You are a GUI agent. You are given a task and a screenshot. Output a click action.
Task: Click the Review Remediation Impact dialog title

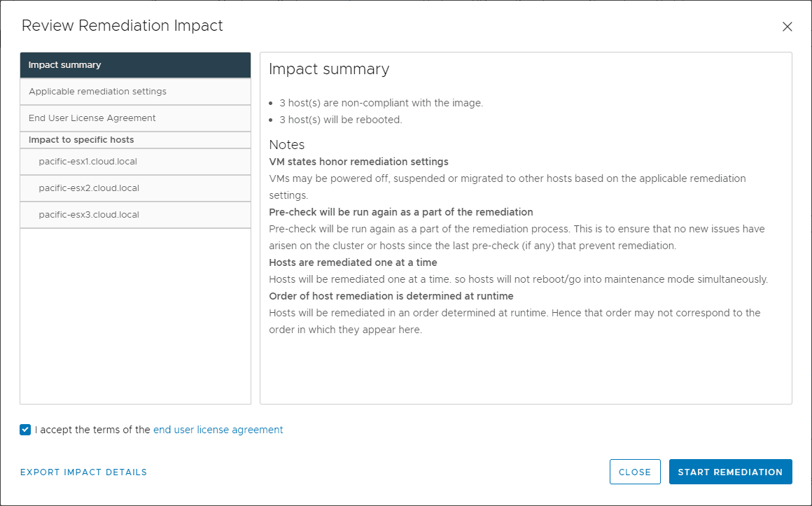(x=122, y=26)
